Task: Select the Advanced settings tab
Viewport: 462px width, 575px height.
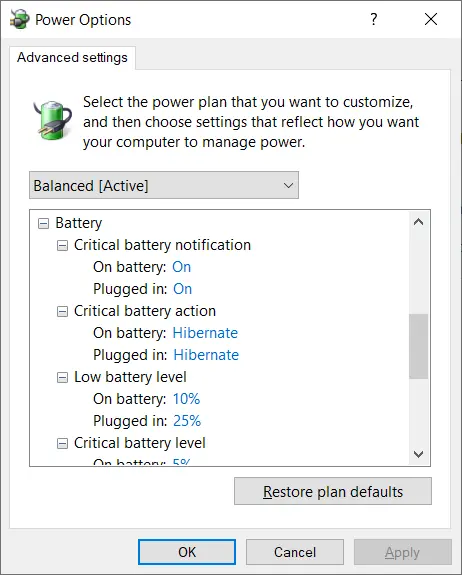Action: [72, 58]
